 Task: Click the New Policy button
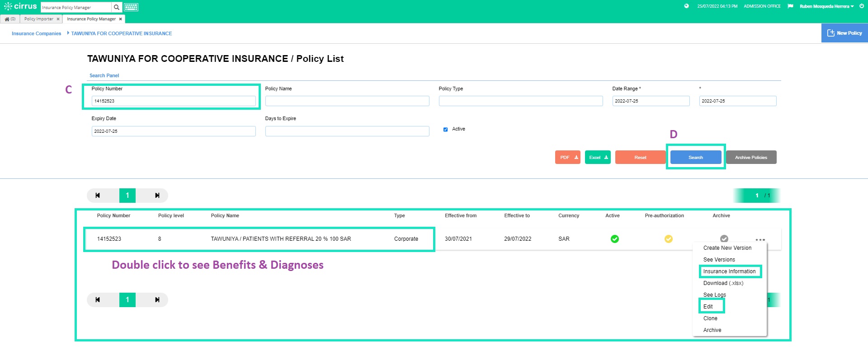844,33
